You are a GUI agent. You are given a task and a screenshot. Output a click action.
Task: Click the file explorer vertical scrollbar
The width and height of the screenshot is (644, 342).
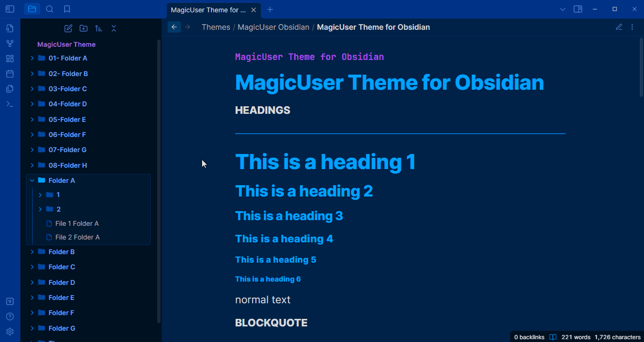click(x=159, y=181)
